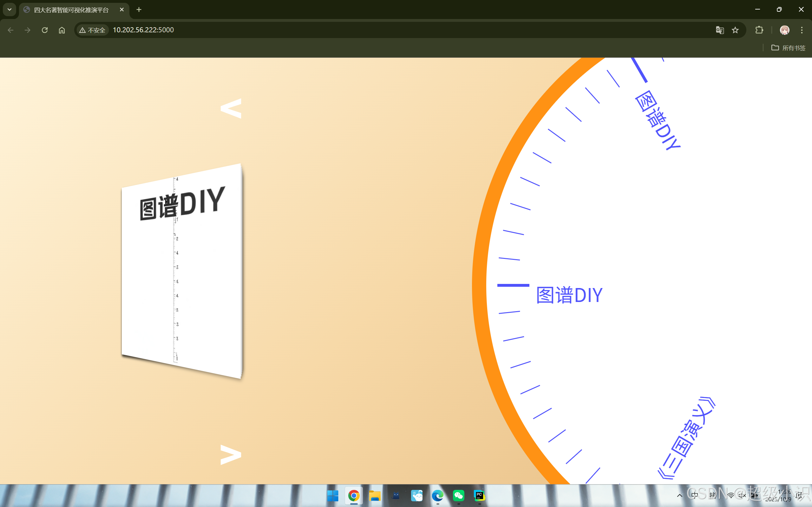Click the browser home icon
The height and width of the screenshot is (507, 812).
coord(62,30)
